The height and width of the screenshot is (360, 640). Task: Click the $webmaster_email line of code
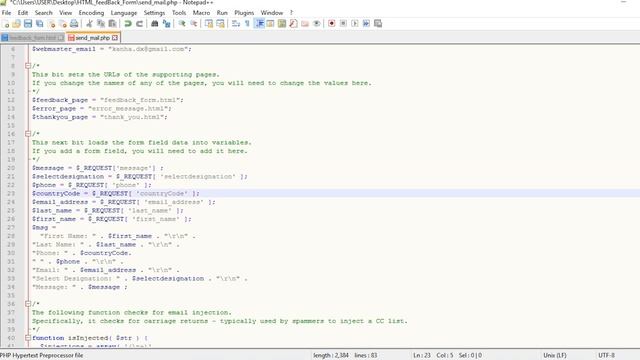coord(111,49)
